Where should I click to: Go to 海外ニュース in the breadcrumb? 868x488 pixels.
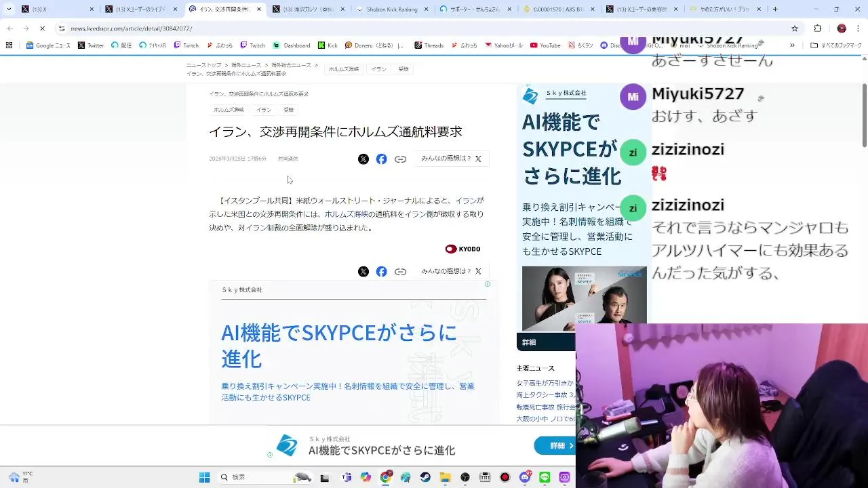tap(246, 65)
